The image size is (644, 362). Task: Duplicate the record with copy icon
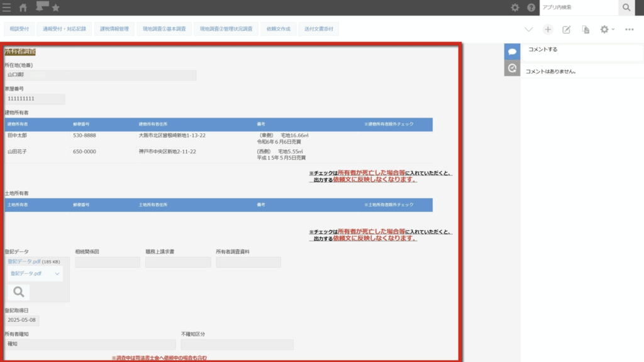click(x=586, y=30)
